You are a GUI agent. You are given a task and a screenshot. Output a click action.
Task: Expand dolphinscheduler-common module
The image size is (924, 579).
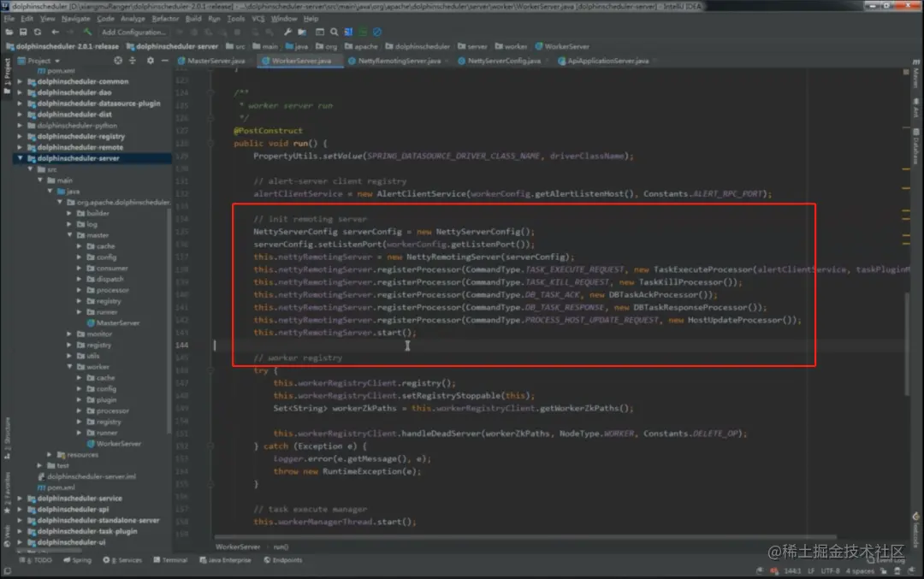20,81
